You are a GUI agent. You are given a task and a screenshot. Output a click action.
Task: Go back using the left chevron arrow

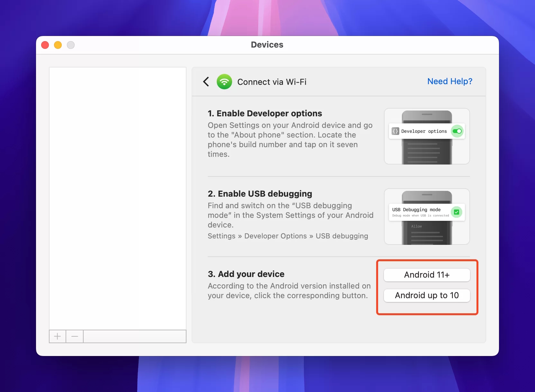tap(206, 82)
